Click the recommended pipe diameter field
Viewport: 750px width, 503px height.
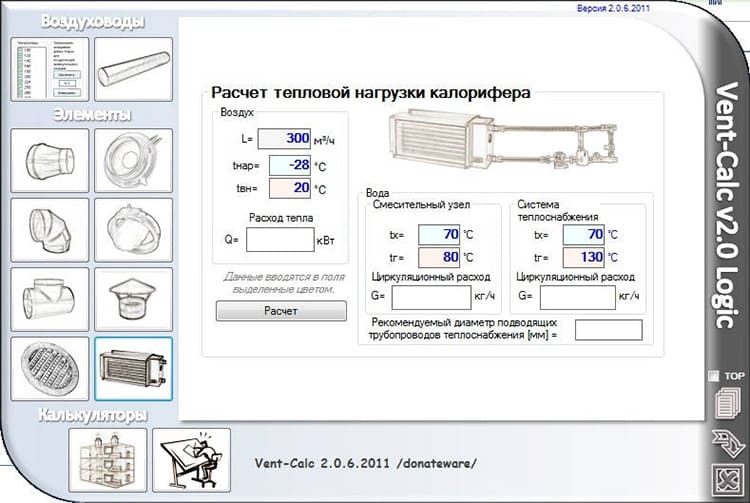point(608,330)
